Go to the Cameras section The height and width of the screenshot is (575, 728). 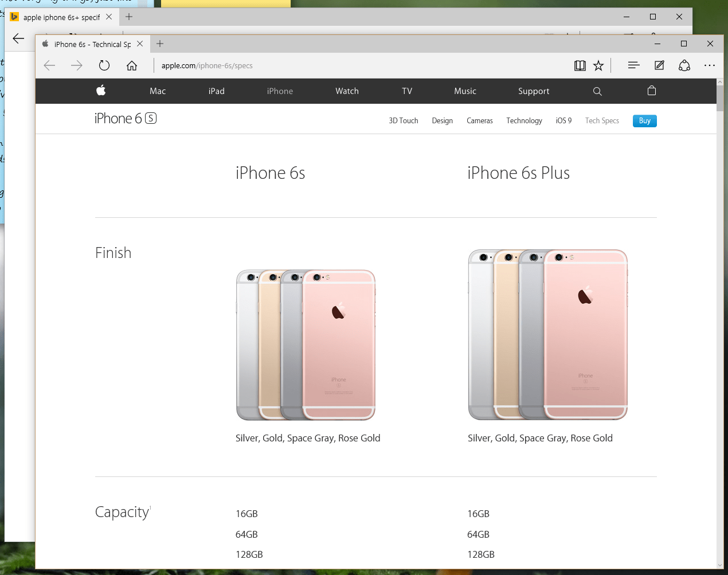pos(480,121)
